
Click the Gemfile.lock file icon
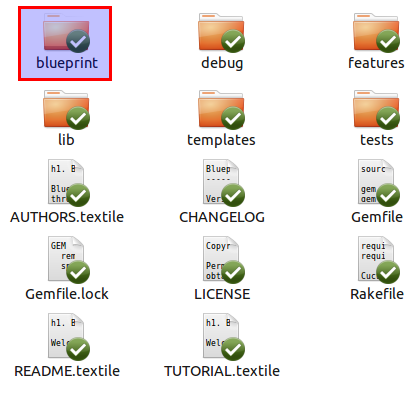click(x=66, y=259)
